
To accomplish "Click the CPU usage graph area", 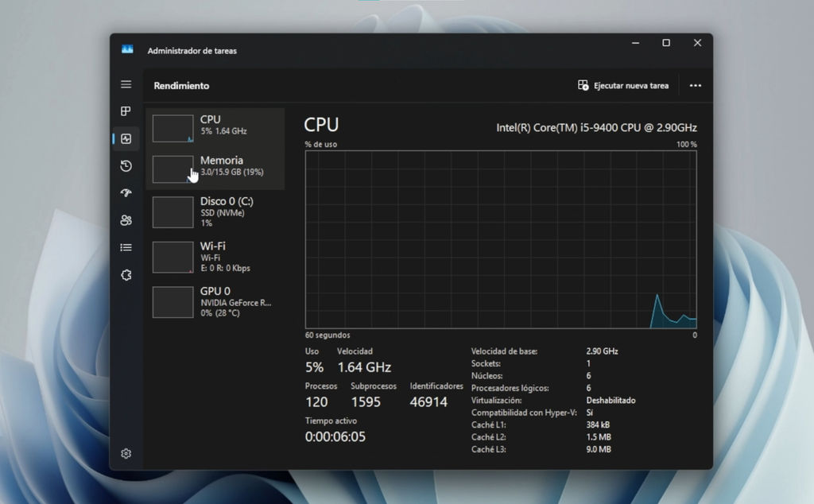I will (x=501, y=239).
